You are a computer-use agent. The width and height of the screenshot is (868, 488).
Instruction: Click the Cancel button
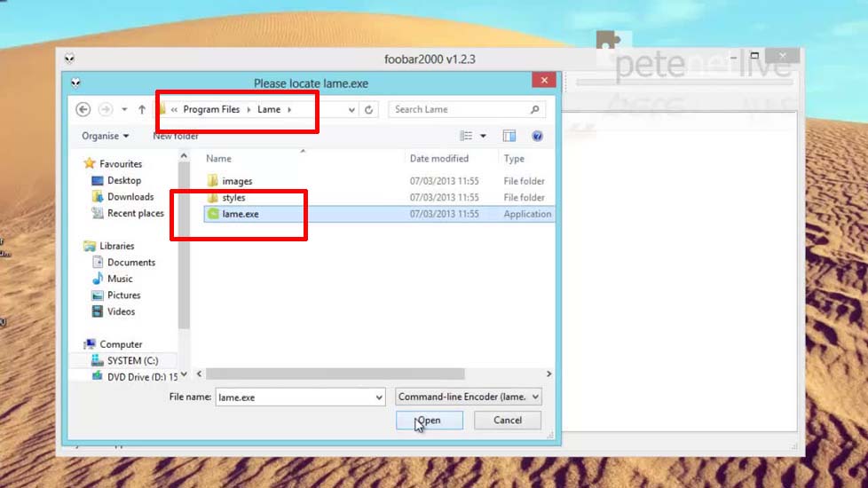click(508, 421)
